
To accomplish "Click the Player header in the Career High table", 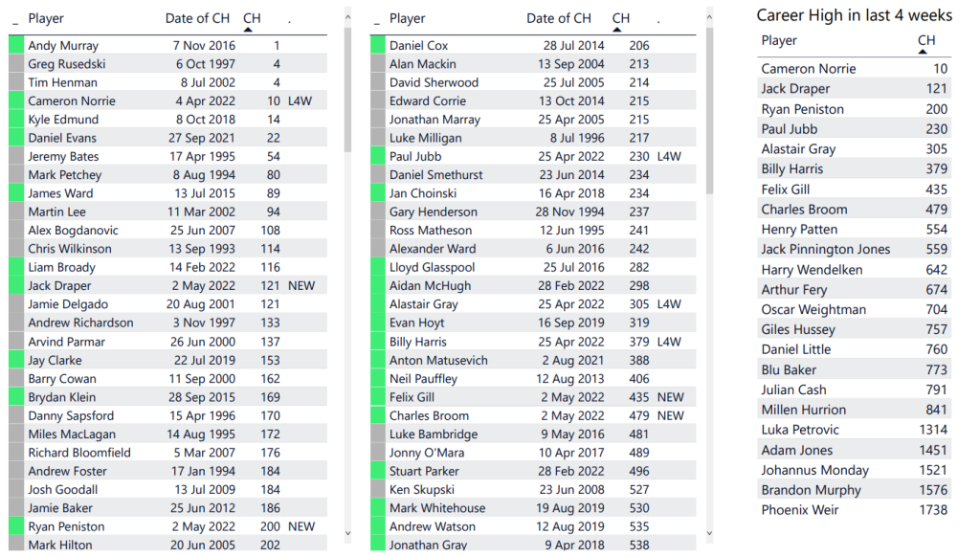I will 779,40.
